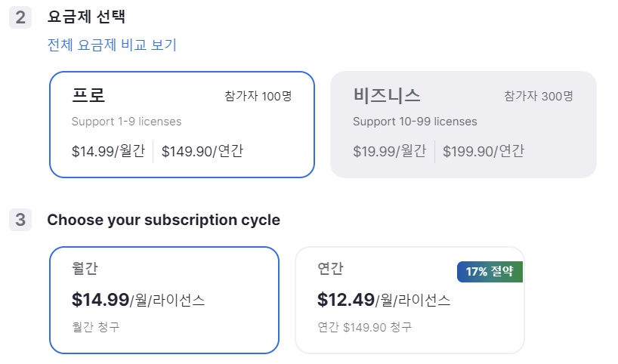Click the 비즈니스 plan title

[x=387, y=95]
